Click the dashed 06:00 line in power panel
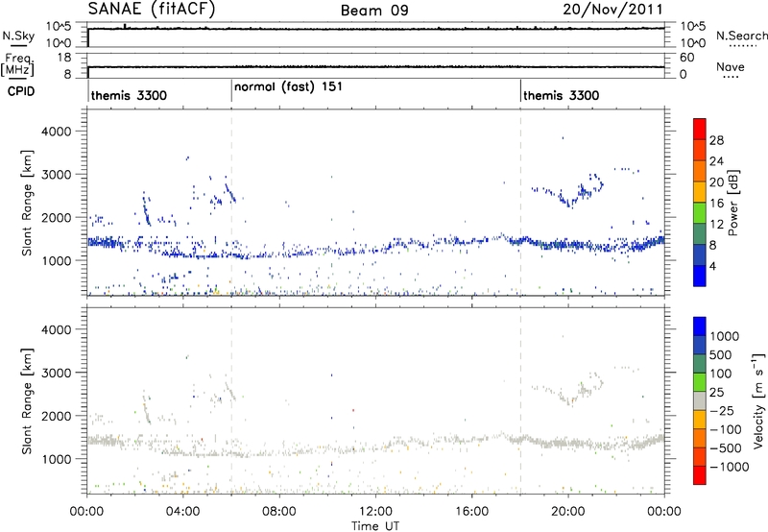768x532 pixels. point(231,203)
